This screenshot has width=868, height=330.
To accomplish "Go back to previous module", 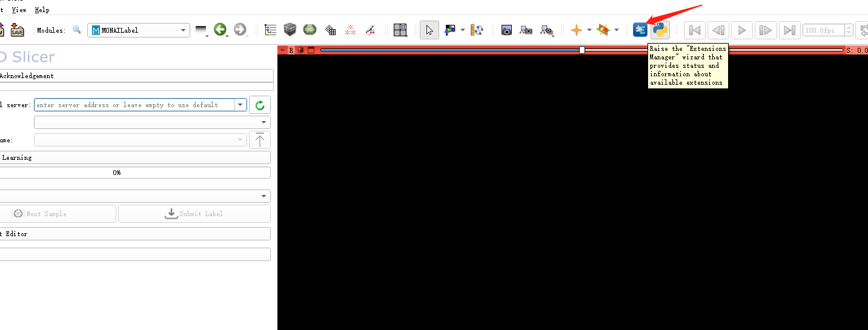I will point(220,30).
